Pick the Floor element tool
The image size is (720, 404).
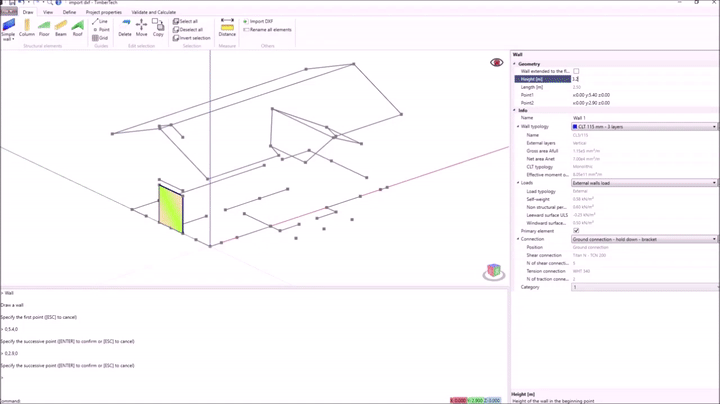tap(44, 27)
